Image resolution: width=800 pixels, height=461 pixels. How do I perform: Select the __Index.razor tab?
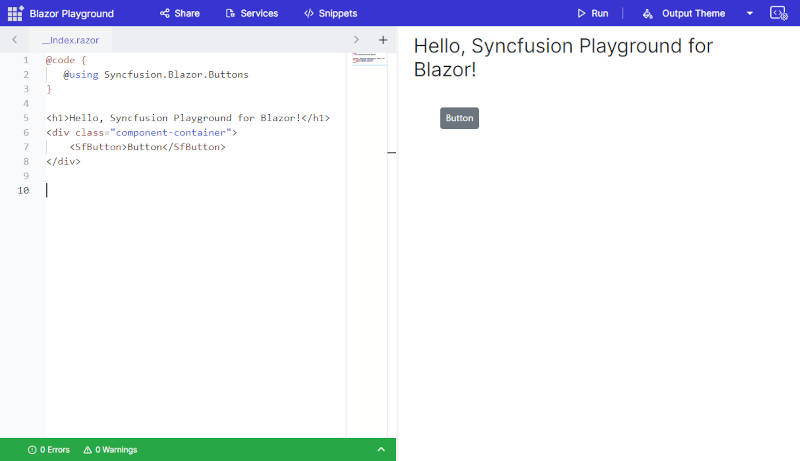point(70,40)
